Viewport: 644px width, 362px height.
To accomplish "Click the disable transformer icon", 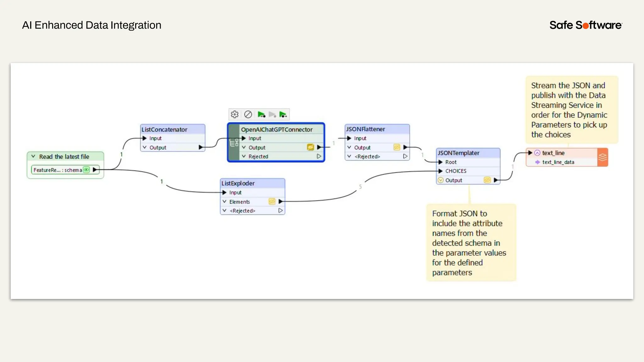I will click(x=248, y=114).
